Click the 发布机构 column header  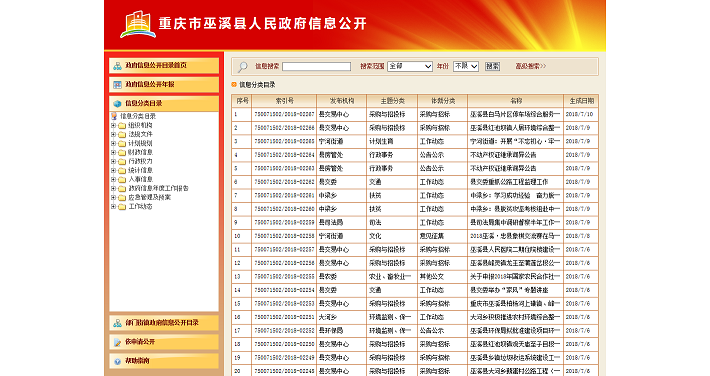[x=342, y=101]
